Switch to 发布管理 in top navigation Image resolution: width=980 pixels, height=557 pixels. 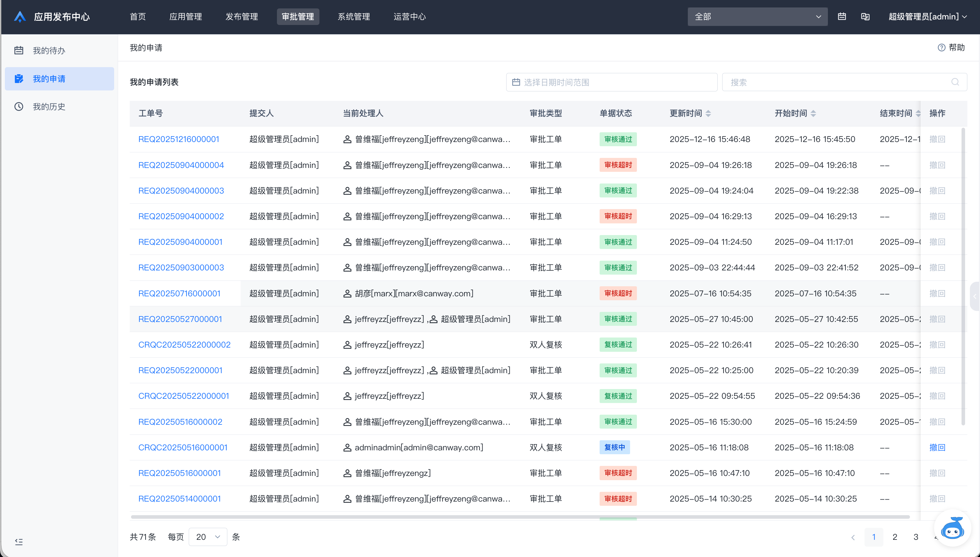click(242, 17)
